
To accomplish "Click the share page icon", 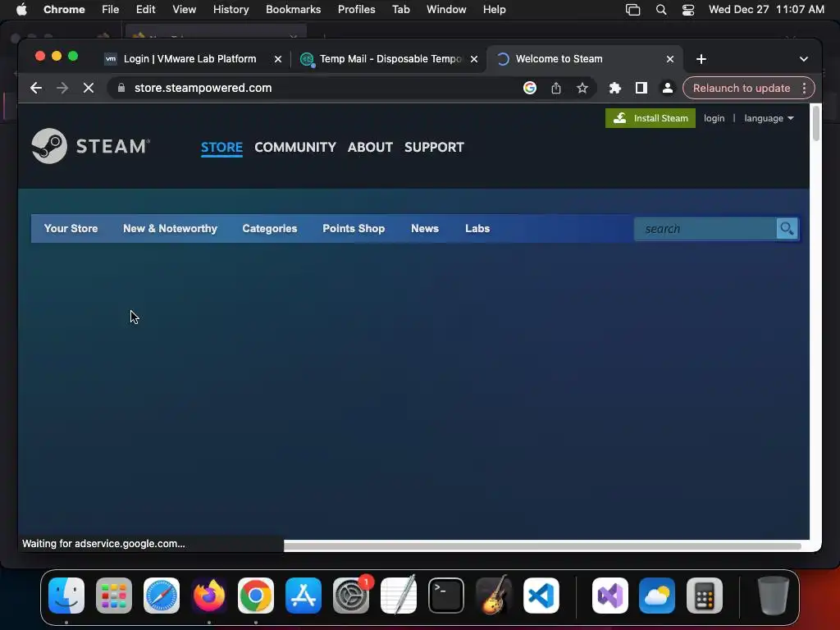I will pyautogui.click(x=556, y=88).
